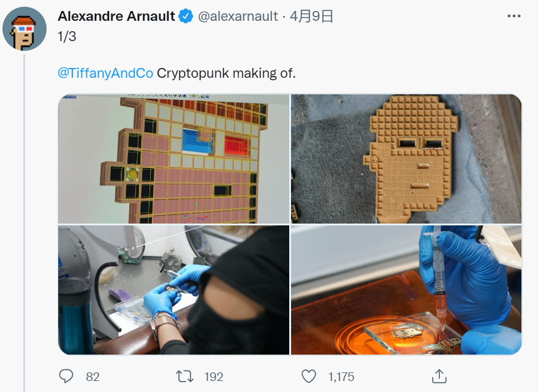Open the syringe enamel filling photo
Image resolution: width=538 pixels, height=392 pixels.
point(406,290)
